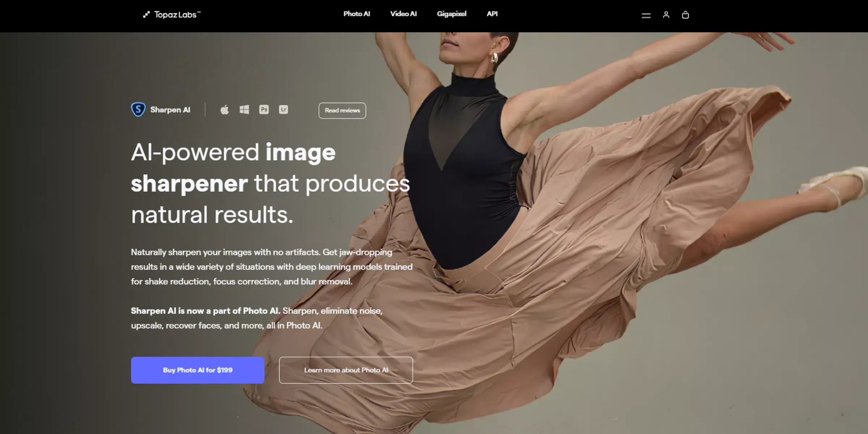Click Read reviews button
868x434 pixels.
coord(341,110)
